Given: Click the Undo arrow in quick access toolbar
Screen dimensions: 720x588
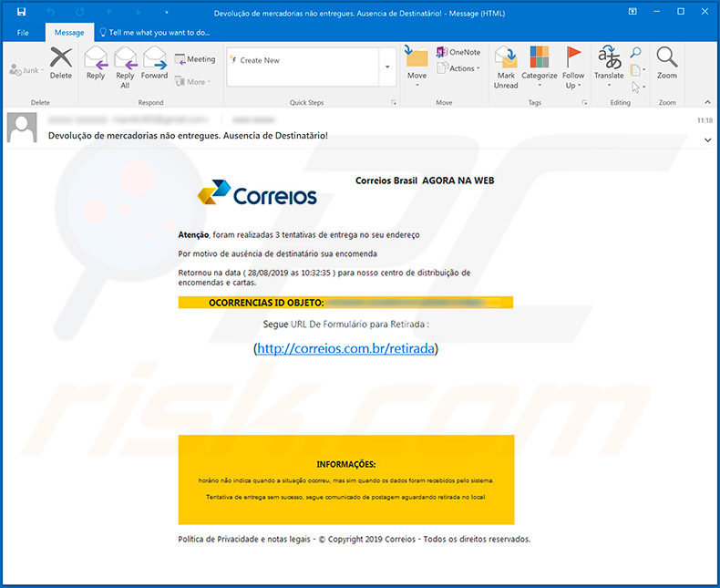Looking at the screenshot, I should tap(50, 12).
